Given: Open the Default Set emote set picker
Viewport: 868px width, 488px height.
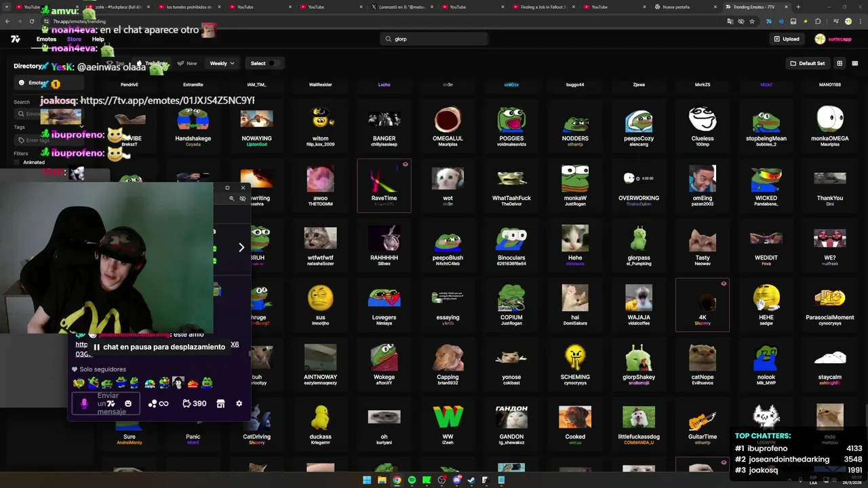Looking at the screenshot, I should (807, 64).
